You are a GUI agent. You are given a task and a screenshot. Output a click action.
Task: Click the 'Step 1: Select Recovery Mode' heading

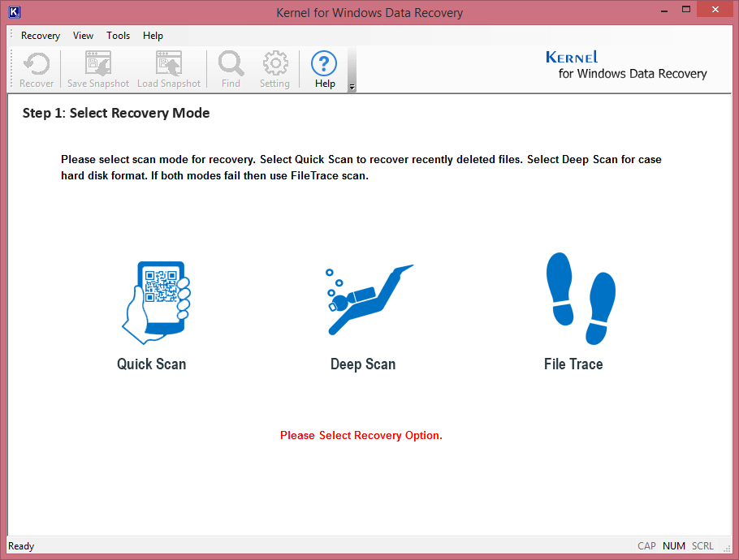click(x=116, y=113)
